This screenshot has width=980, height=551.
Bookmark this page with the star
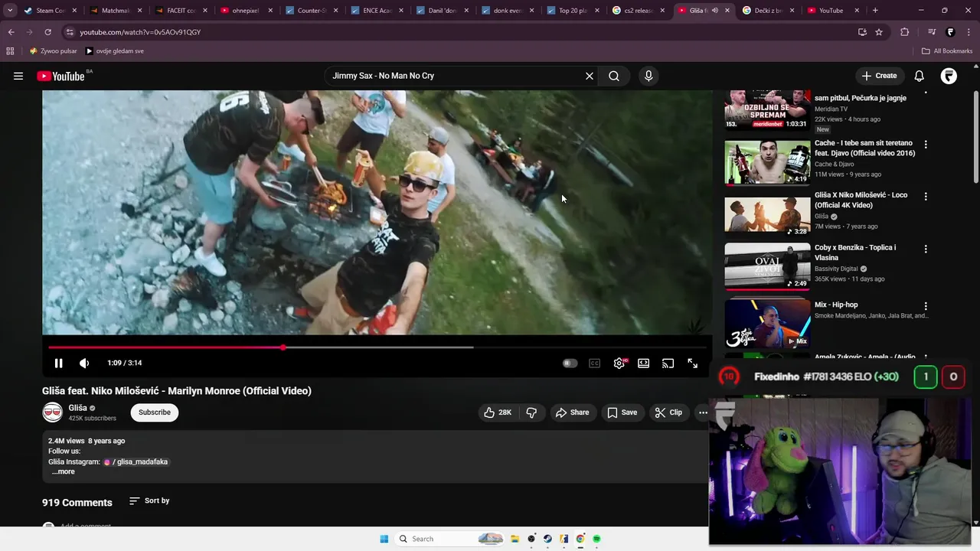coord(879,32)
